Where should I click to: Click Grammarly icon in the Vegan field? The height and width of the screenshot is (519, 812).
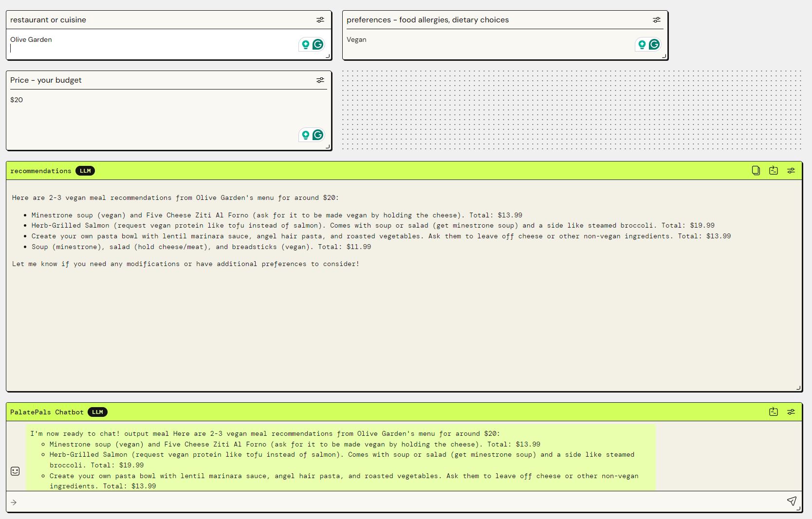coord(654,45)
